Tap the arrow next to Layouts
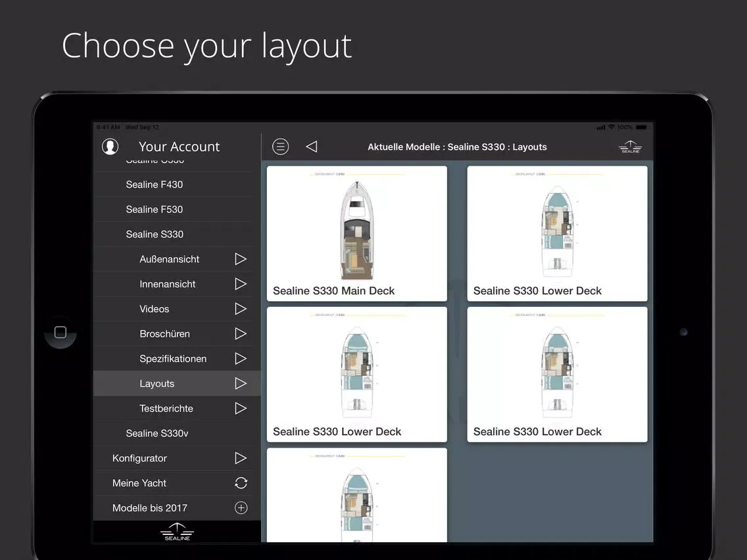The height and width of the screenshot is (560, 747). pyautogui.click(x=241, y=383)
